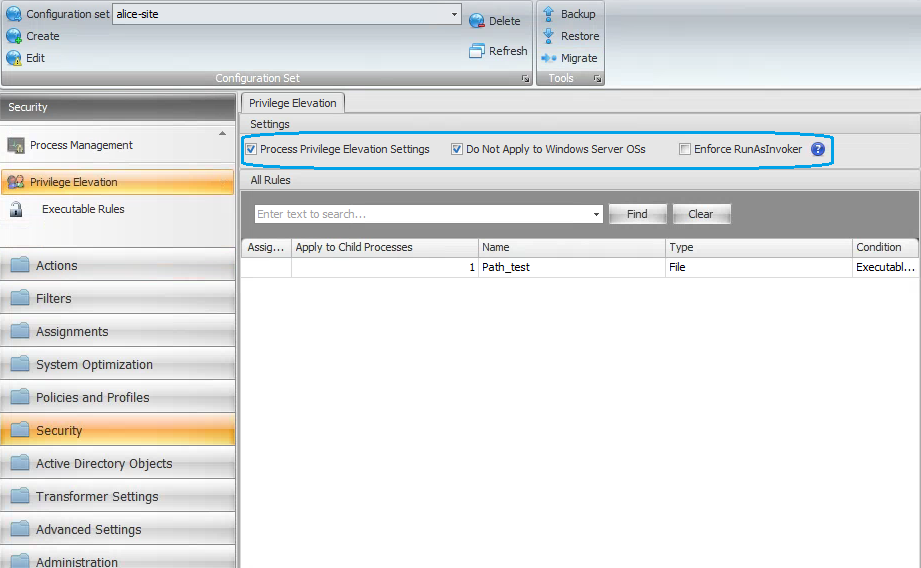The image size is (921, 568).
Task: Click the Create label
Action: click(x=43, y=36)
